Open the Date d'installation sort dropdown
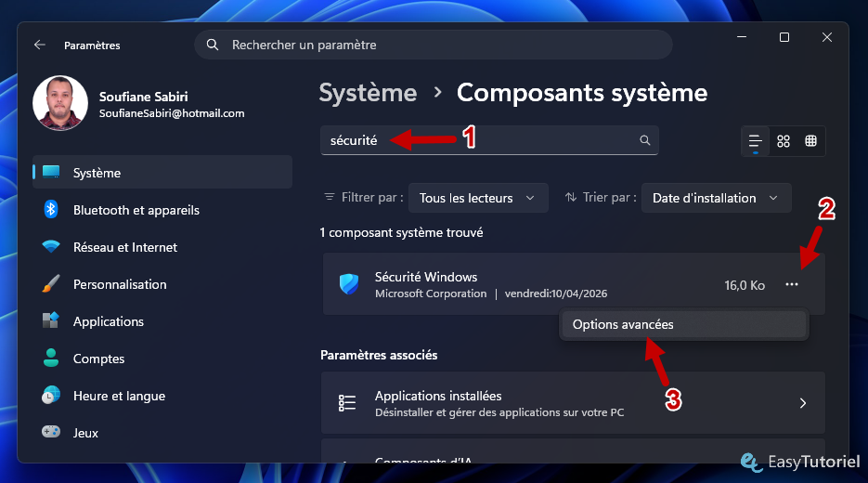 (717, 198)
